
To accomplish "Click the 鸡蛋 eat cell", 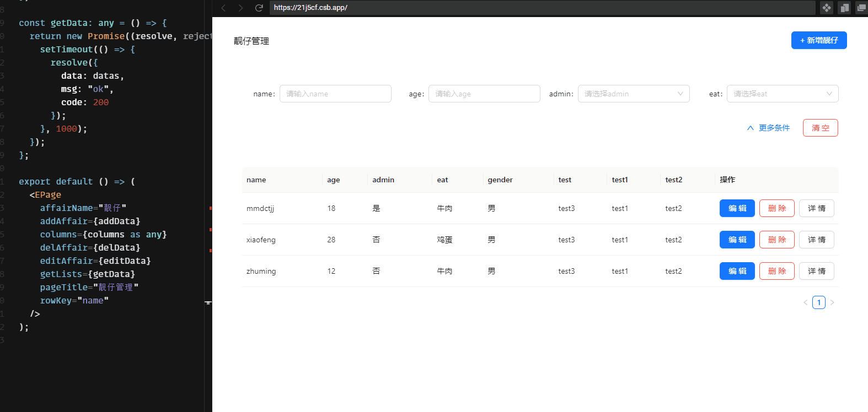I will 458,240.
